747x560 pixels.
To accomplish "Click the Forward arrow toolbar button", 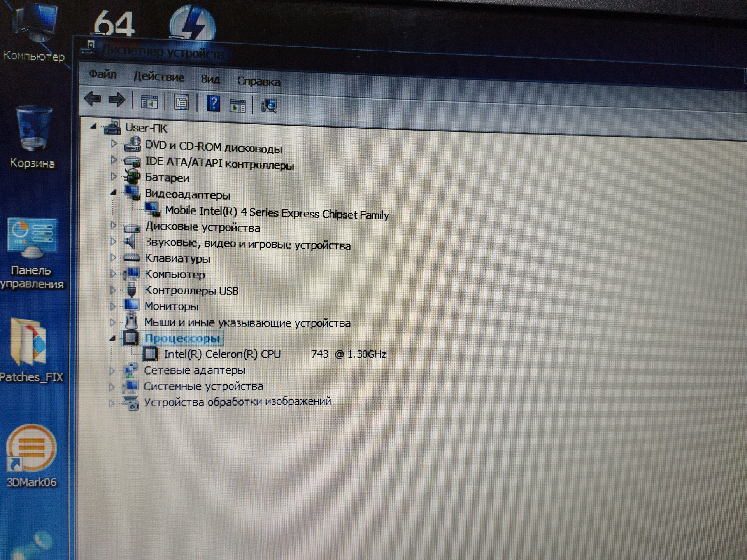I will pos(117,100).
